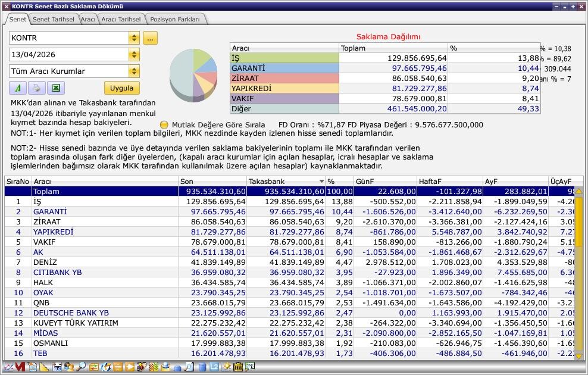Expand the 13/04/2026 date dropdown
Viewport: 588px width, 375px height.
pos(134,55)
